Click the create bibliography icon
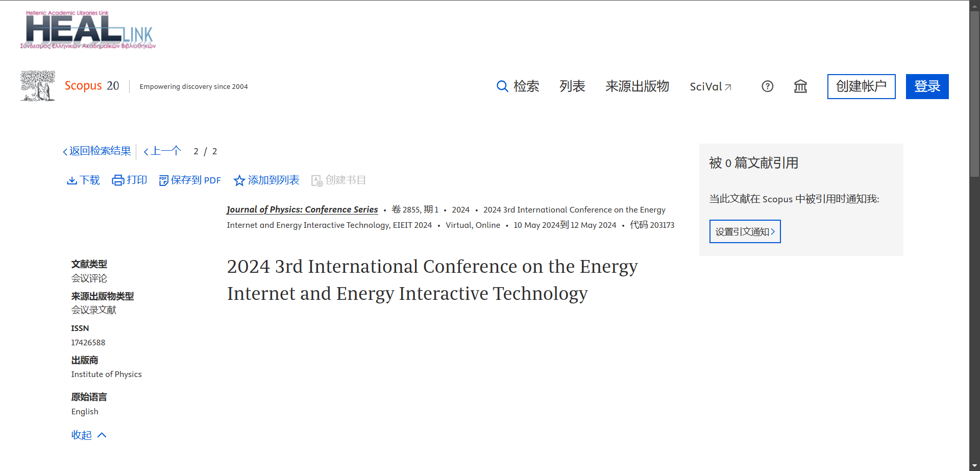The height and width of the screenshot is (471, 980). pyautogui.click(x=317, y=181)
